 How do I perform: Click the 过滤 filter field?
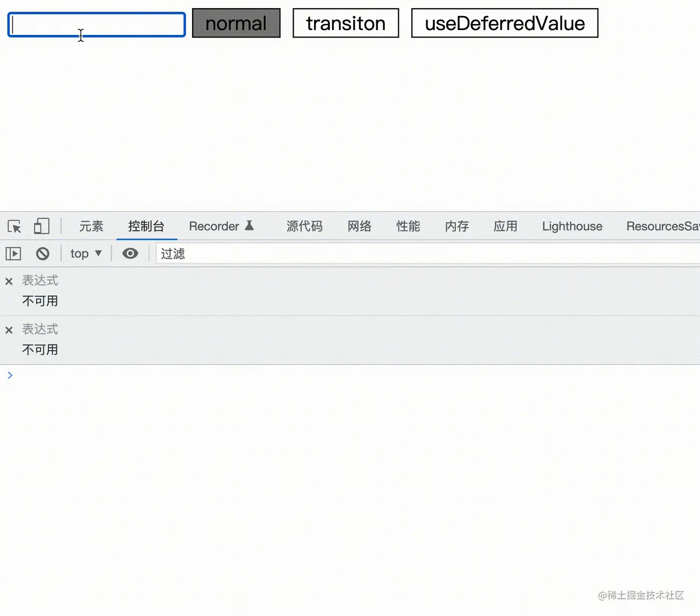pyautogui.click(x=424, y=253)
